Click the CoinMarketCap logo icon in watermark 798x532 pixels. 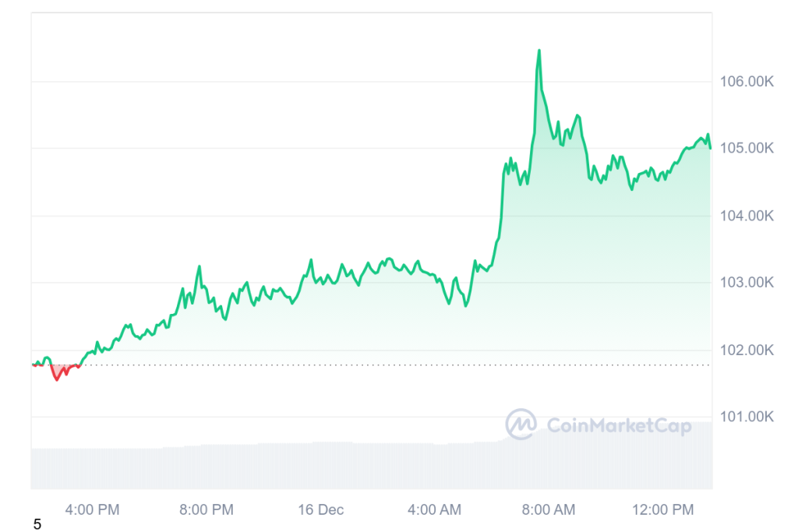pos(521,425)
